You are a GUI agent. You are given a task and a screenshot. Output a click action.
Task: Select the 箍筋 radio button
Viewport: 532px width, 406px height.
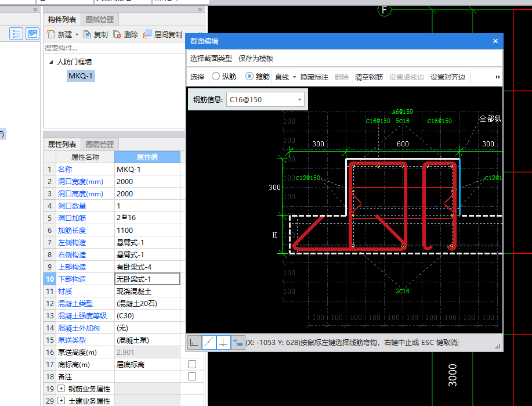coord(249,77)
